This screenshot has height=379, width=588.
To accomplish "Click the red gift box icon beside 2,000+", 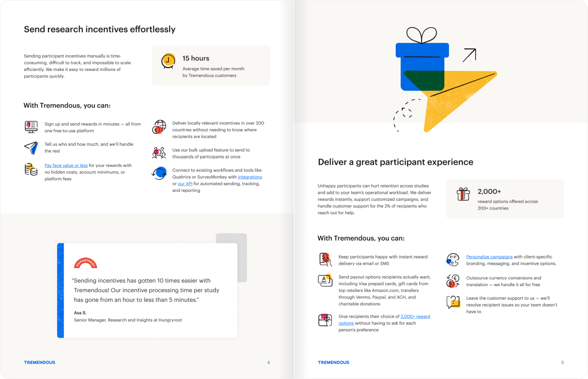I will (x=463, y=194).
